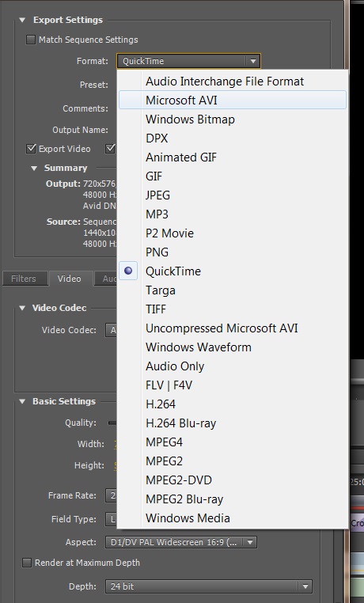Image resolution: width=364 pixels, height=603 pixels.
Task: Select H.264 format option
Action: (x=233, y=404)
